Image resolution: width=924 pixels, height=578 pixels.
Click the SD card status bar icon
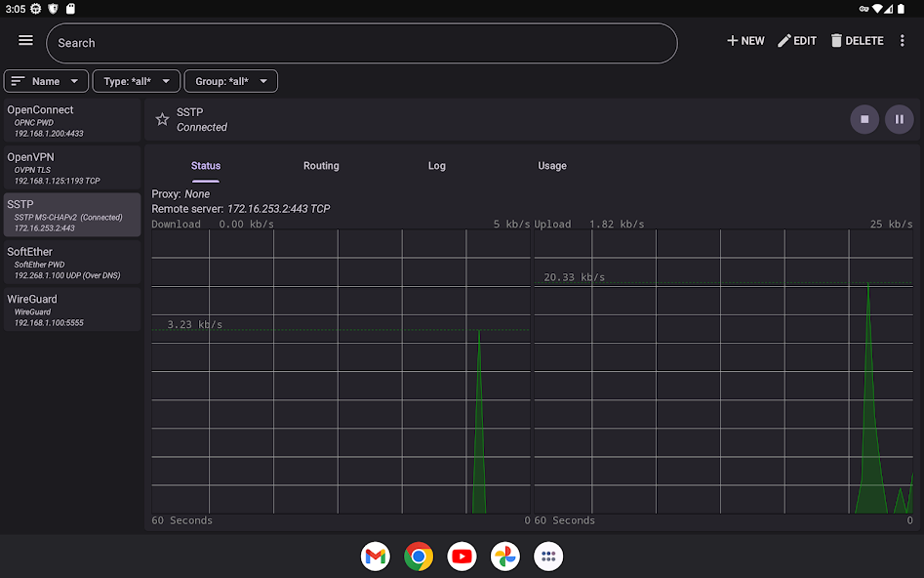pos(70,9)
